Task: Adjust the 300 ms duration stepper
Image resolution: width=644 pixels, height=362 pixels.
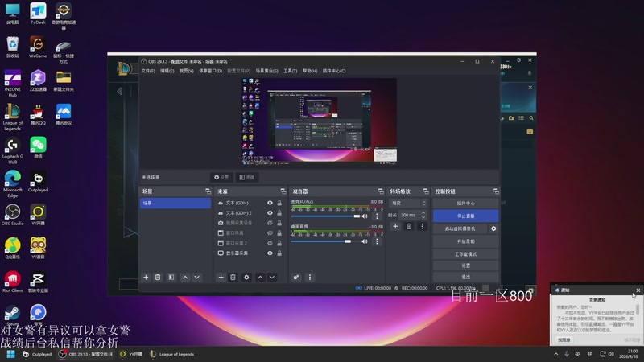Action: (x=423, y=215)
